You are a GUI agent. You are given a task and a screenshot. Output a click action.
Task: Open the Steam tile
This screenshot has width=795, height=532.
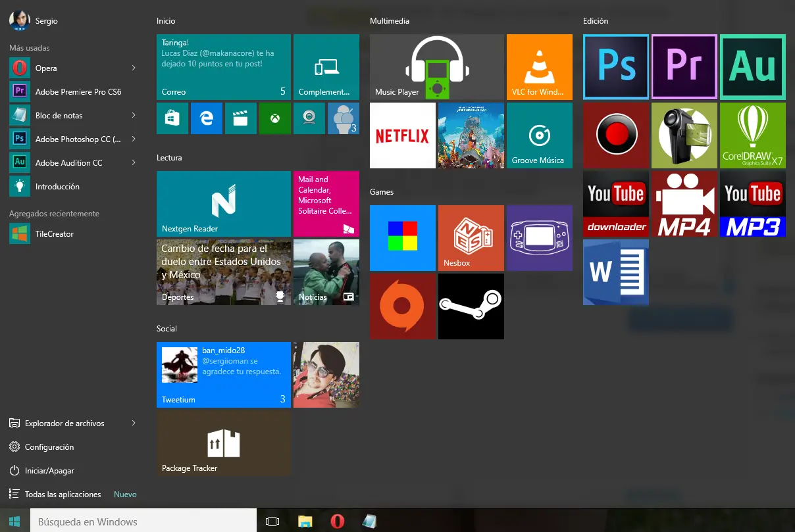tap(471, 306)
